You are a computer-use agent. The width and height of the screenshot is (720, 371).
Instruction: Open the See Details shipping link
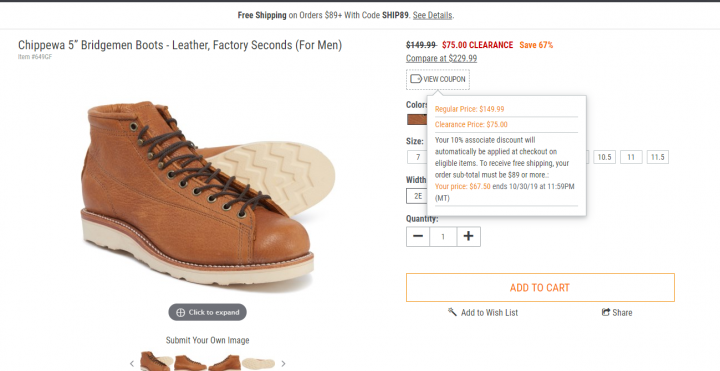click(x=432, y=15)
